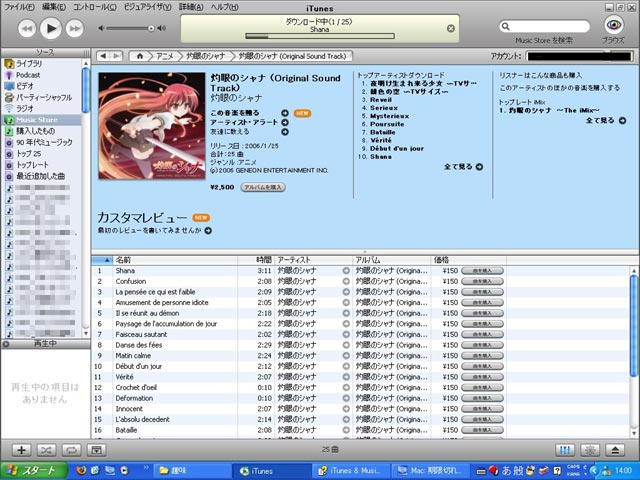Click arrow next to 友達に教える
This screenshot has width=640, height=480.
click(285, 132)
